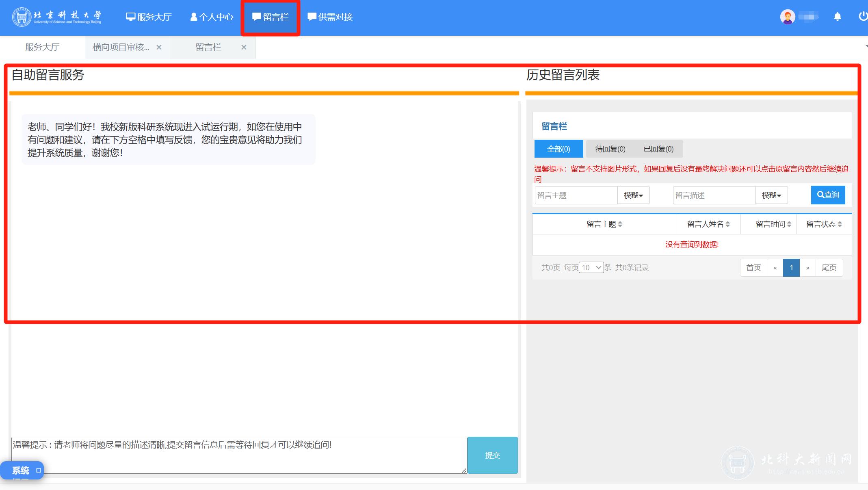Image resolution: width=868 pixels, height=490 pixels.
Task: Close the 留言栏 page tab
Action: coord(244,47)
